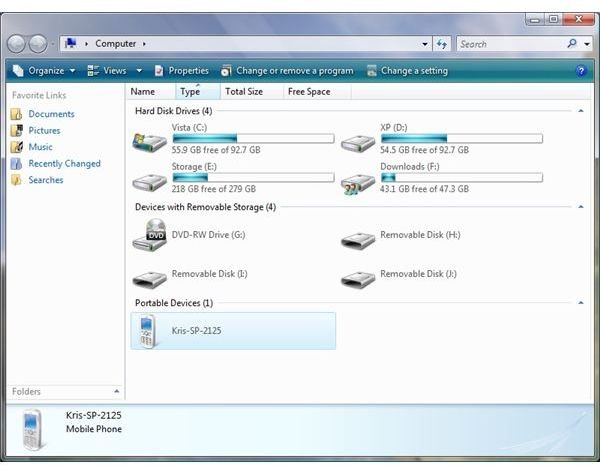Open the blue Help question mark
Image resolution: width=600 pixels, height=466 pixels.
(581, 71)
